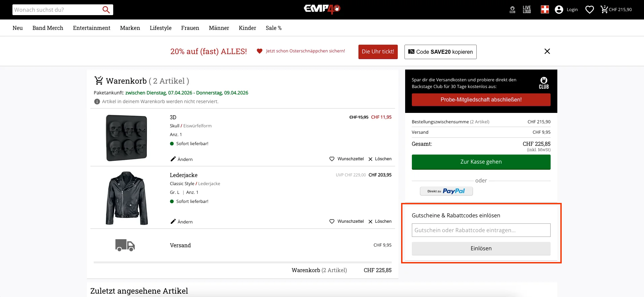Screen dimensions: 644x297
Task: Copy the SAVE20 code button
Action: pos(440,52)
